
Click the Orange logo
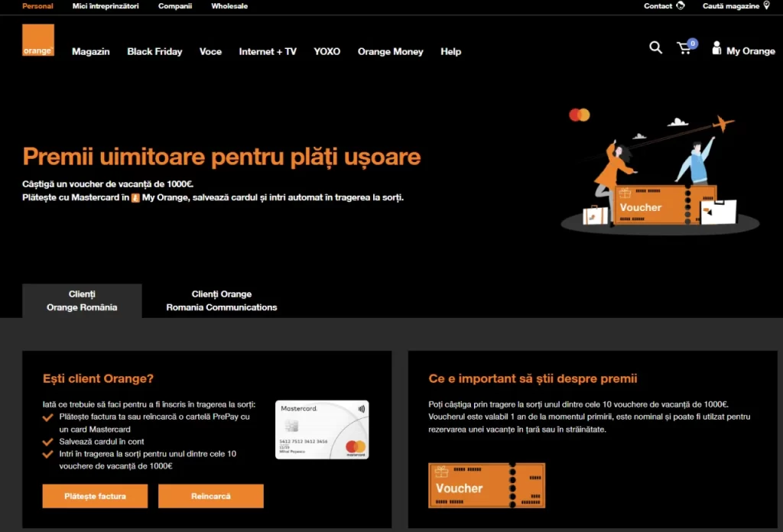point(37,40)
